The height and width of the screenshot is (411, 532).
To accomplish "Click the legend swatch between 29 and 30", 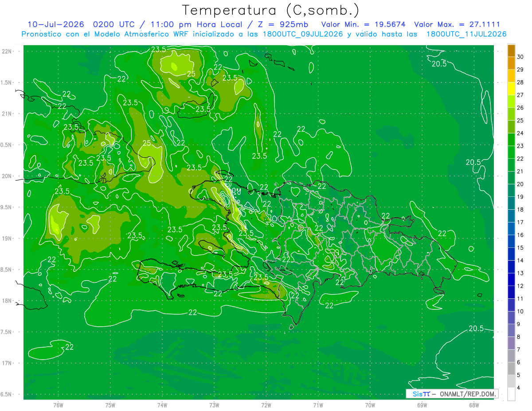I will (511, 63).
